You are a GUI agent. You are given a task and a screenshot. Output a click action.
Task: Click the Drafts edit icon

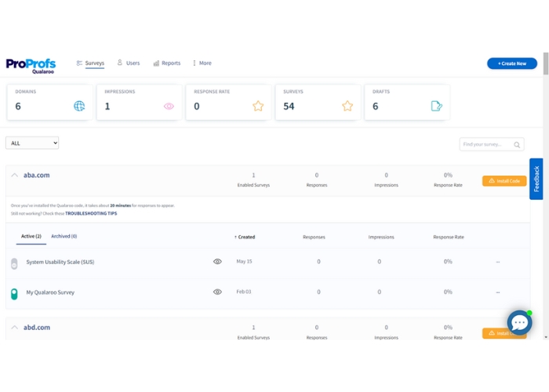tap(437, 106)
